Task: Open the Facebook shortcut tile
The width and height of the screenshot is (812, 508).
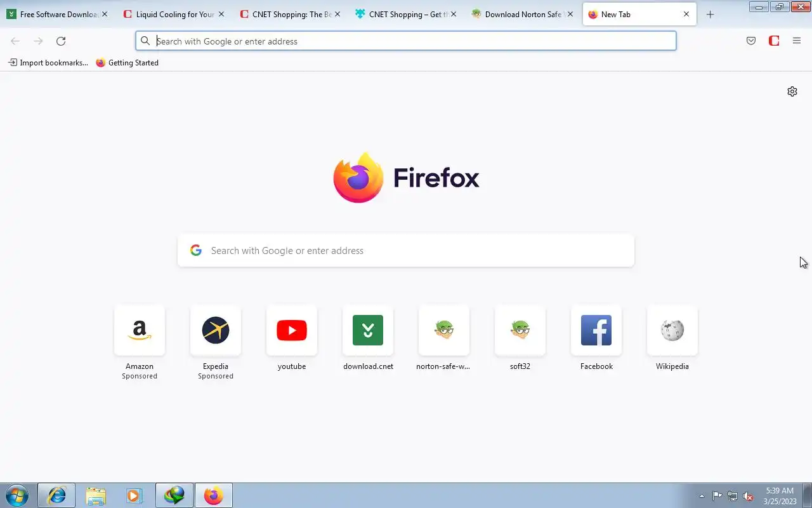Action: pyautogui.click(x=596, y=330)
